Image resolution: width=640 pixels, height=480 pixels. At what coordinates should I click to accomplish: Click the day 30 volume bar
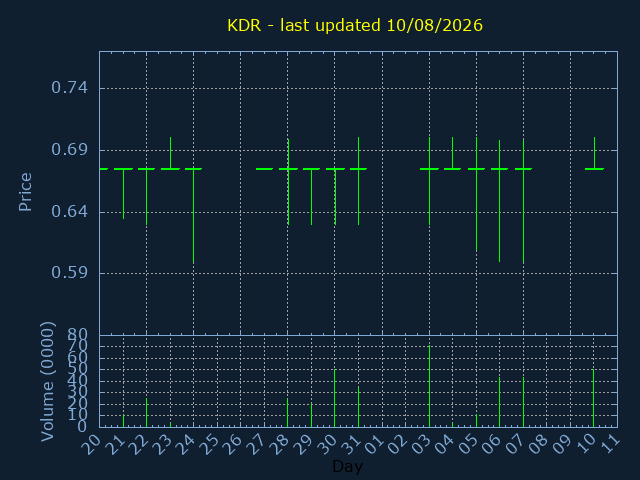[335, 398]
